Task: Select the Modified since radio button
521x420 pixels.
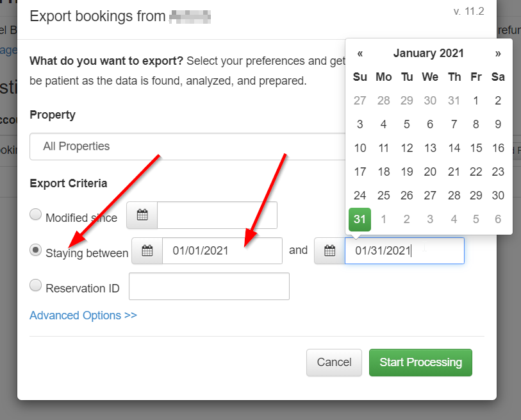Action: 35,214
